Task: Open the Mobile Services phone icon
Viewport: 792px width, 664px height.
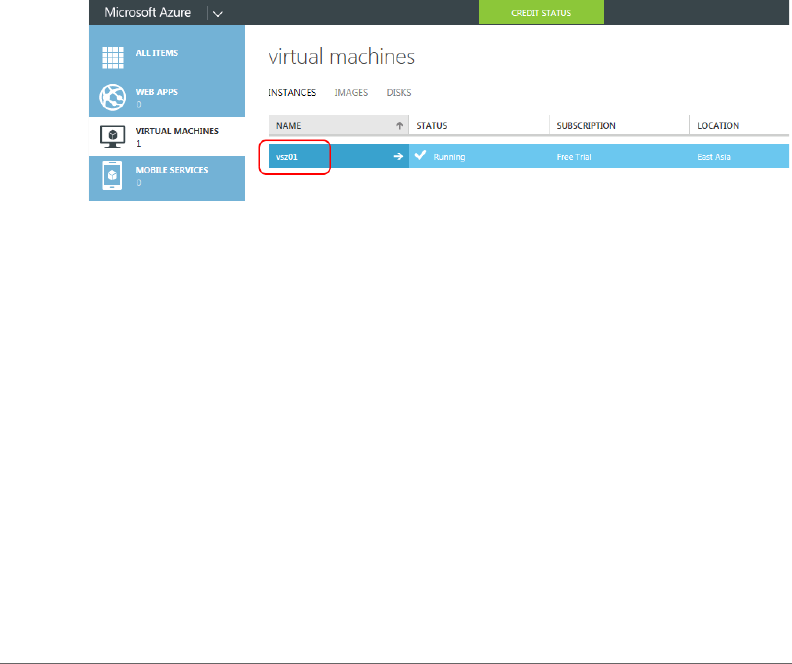Action: tap(112, 175)
